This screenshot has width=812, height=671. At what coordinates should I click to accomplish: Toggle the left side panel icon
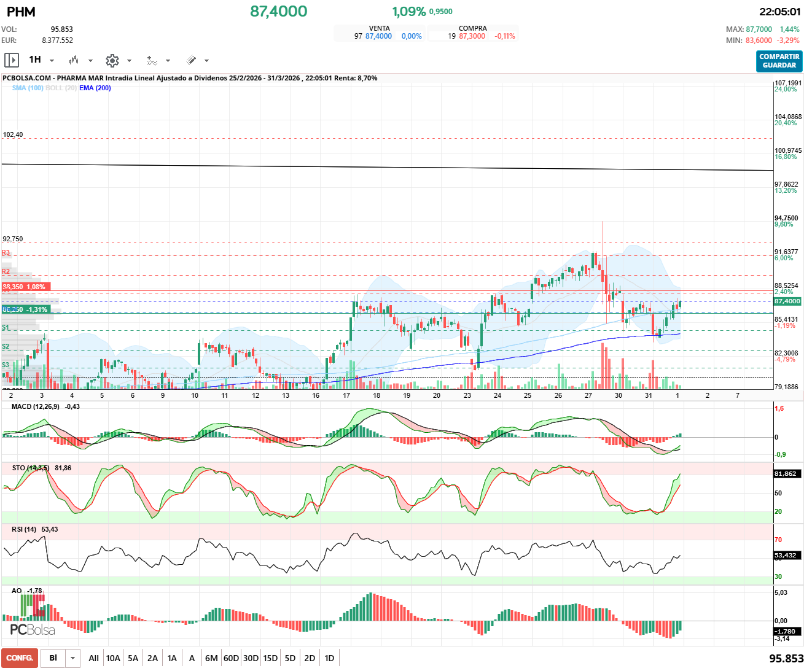[11, 60]
